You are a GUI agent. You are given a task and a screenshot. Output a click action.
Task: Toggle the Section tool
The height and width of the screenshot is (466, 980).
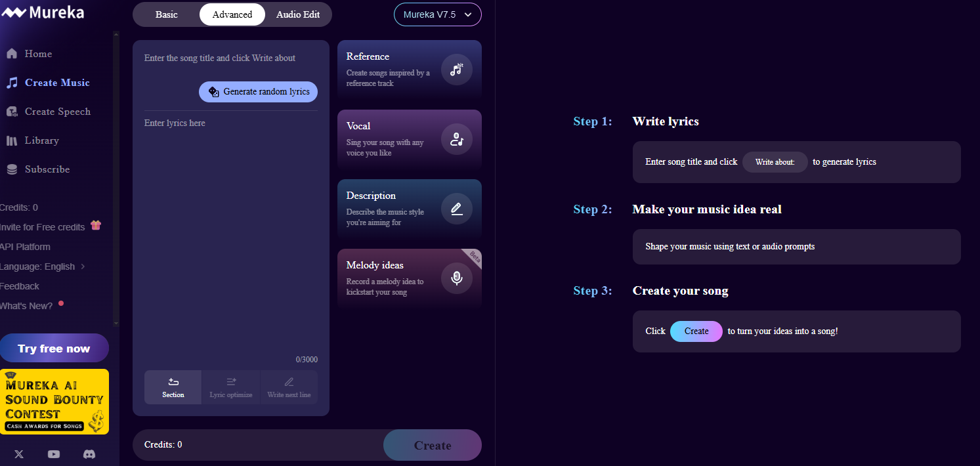pos(173,387)
